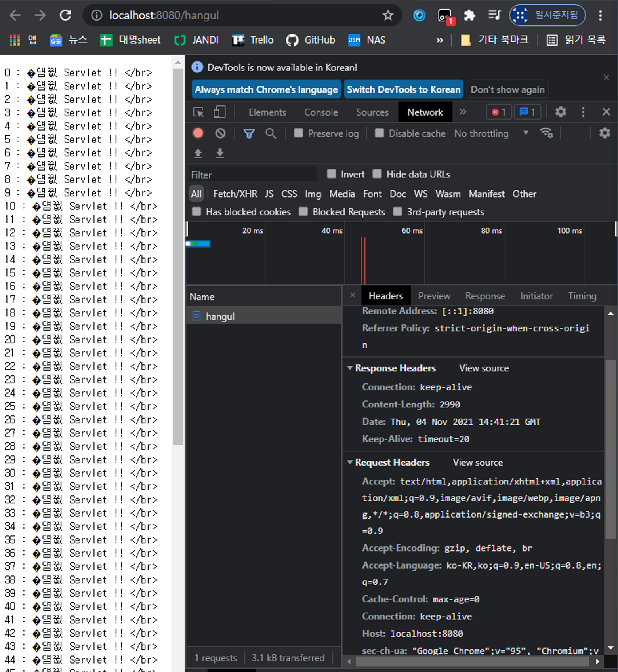
Task: Activate the inspect element picker
Action: (x=198, y=112)
